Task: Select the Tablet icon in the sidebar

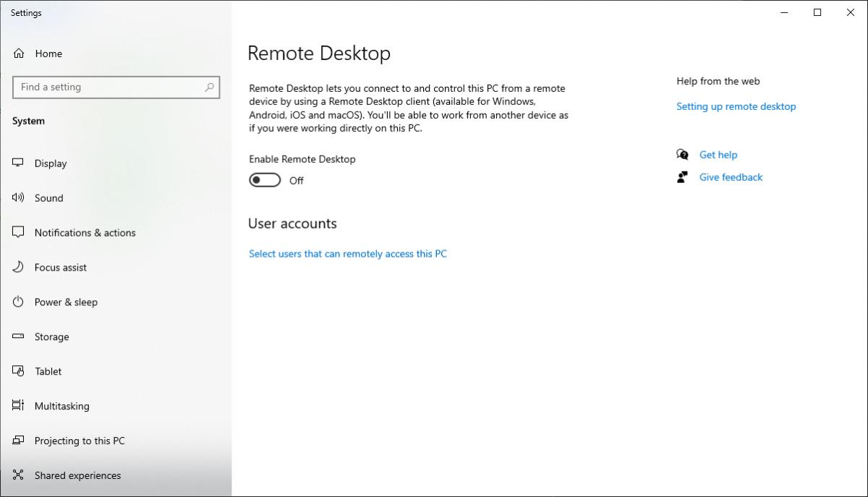Action: [17, 371]
